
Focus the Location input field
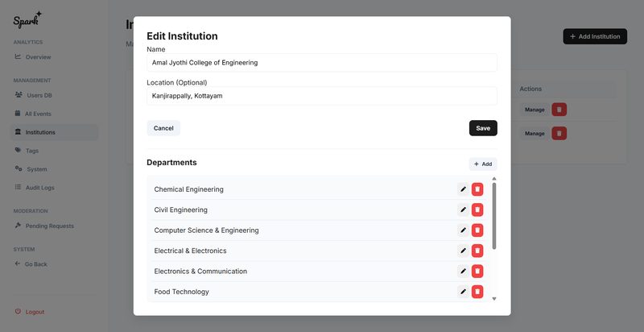(321, 96)
